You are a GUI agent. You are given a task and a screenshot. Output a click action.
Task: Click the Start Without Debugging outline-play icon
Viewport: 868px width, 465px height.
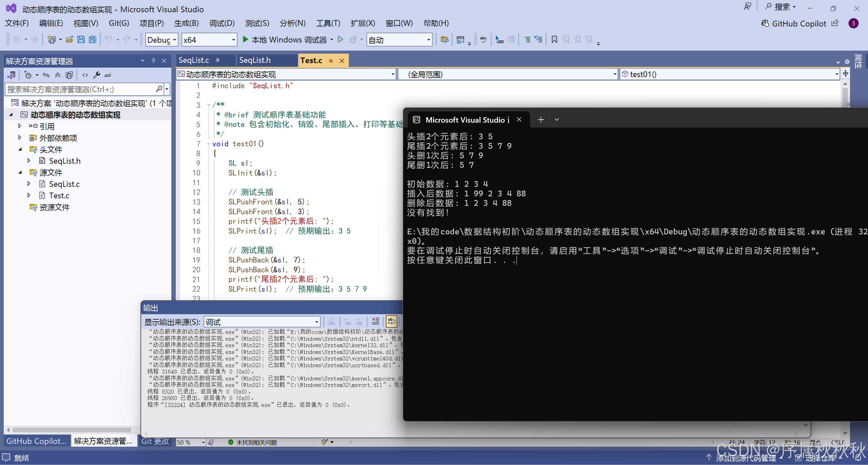341,40
